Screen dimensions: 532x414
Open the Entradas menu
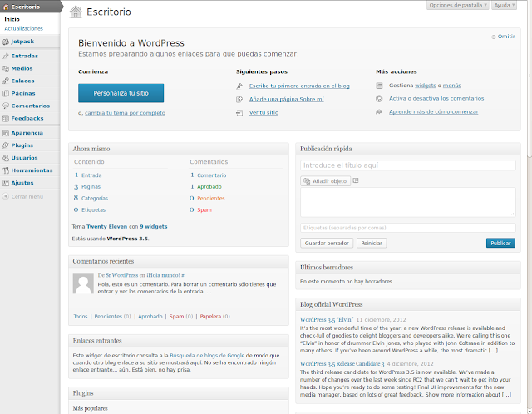(30, 56)
